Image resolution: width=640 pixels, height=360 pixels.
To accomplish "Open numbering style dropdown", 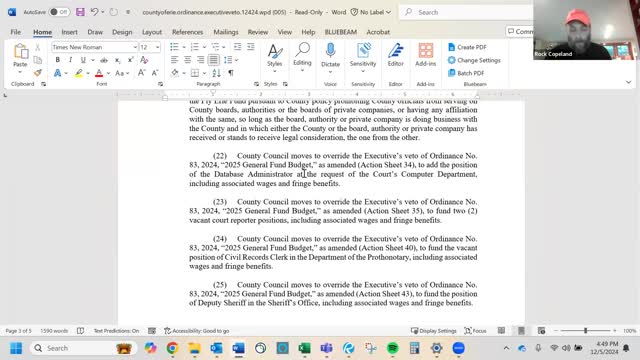I will coord(204,47).
